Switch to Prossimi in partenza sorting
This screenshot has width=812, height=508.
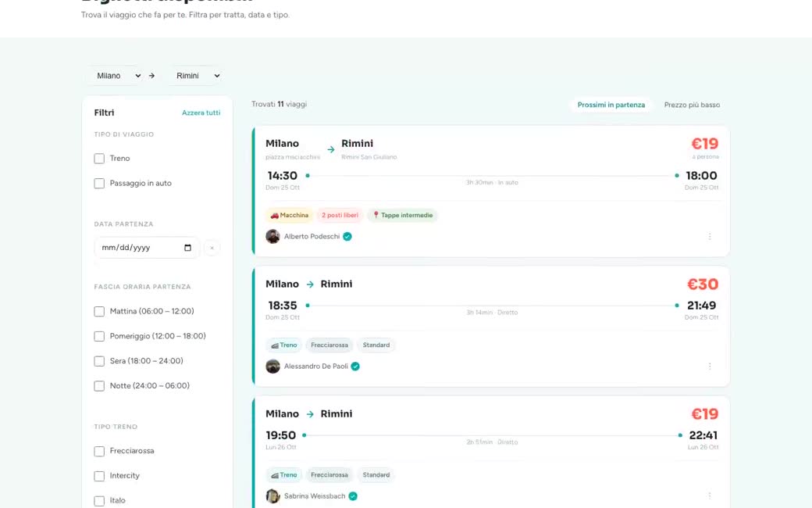tap(611, 105)
